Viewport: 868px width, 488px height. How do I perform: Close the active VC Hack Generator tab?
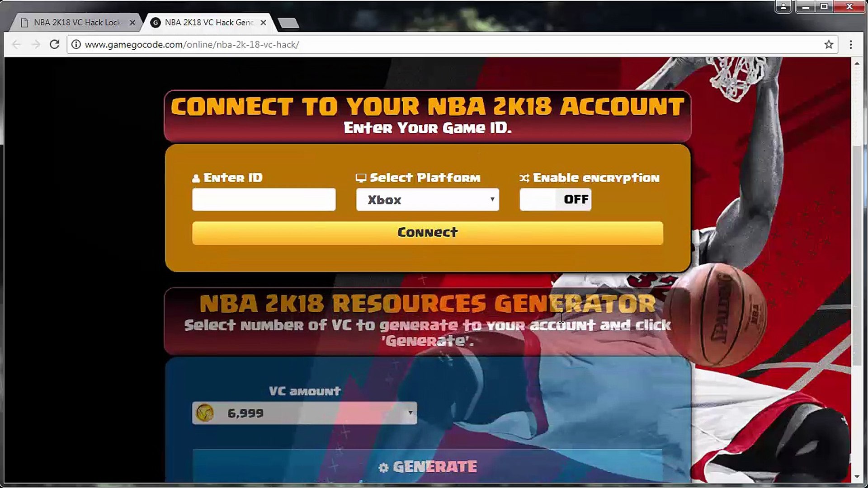(x=263, y=23)
